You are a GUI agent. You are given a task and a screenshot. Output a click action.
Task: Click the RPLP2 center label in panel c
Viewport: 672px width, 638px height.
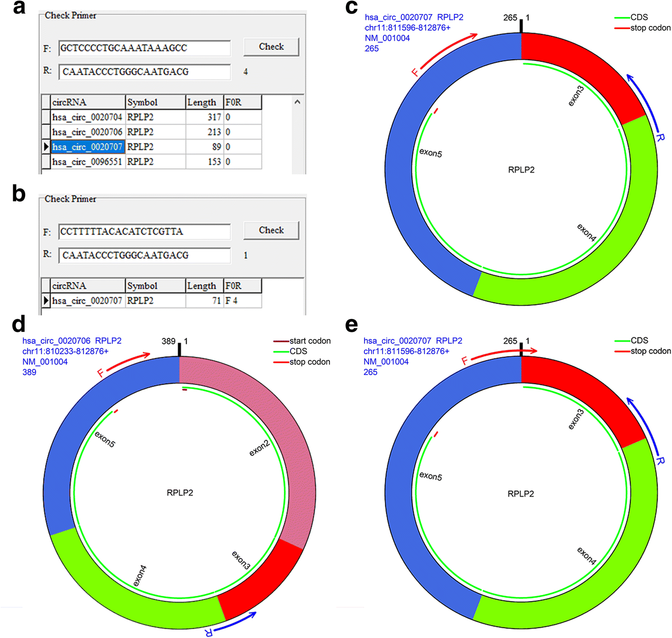[521, 170]
